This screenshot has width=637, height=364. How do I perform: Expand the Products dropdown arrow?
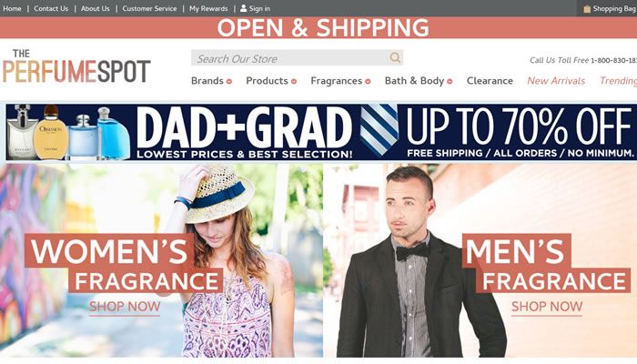click(294, 81)
